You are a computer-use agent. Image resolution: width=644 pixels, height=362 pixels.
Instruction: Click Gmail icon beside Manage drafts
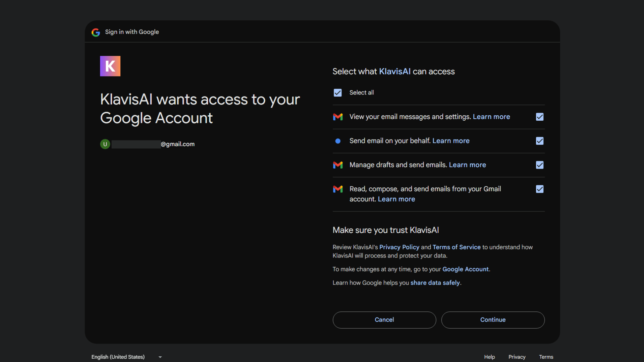338,165
